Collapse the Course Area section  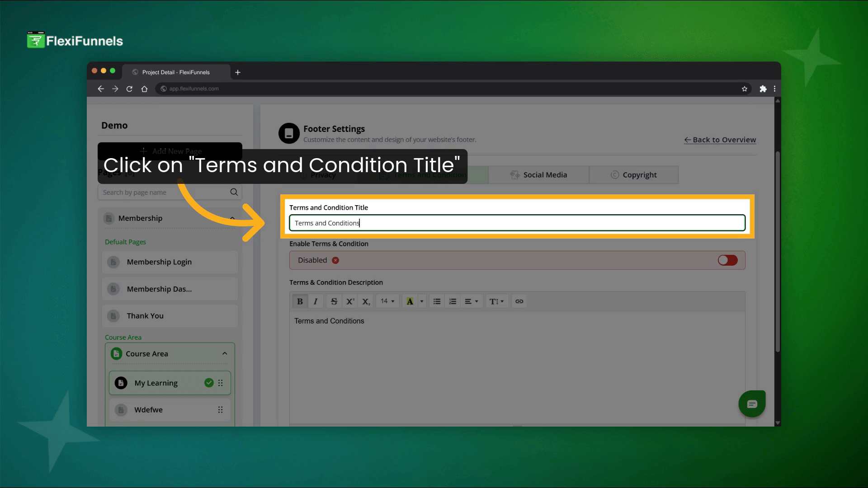click(225, 353)
